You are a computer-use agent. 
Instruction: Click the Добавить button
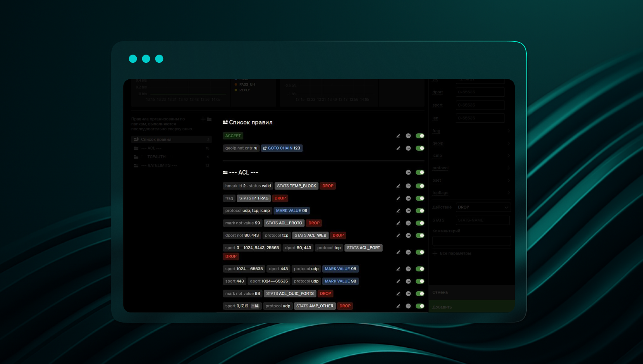471,306
